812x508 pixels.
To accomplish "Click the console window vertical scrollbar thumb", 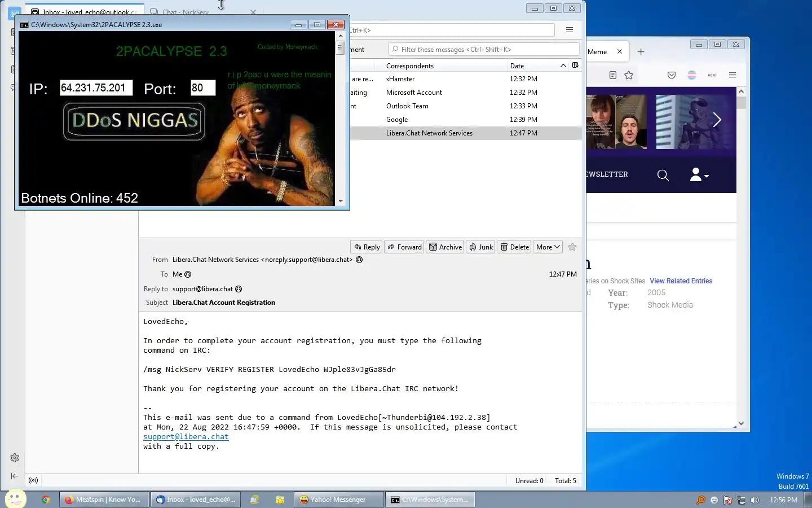I will tap(340, 47).
